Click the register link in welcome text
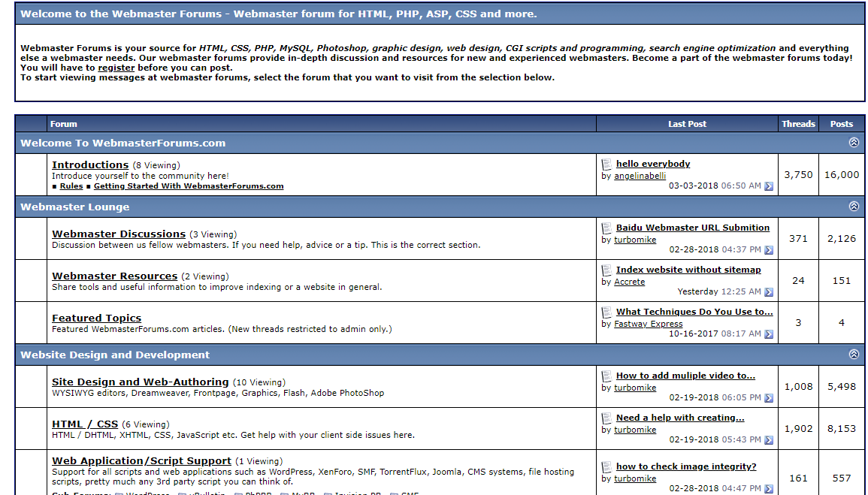This screenshot has height=495, width=868. click(x=116, y=68)
